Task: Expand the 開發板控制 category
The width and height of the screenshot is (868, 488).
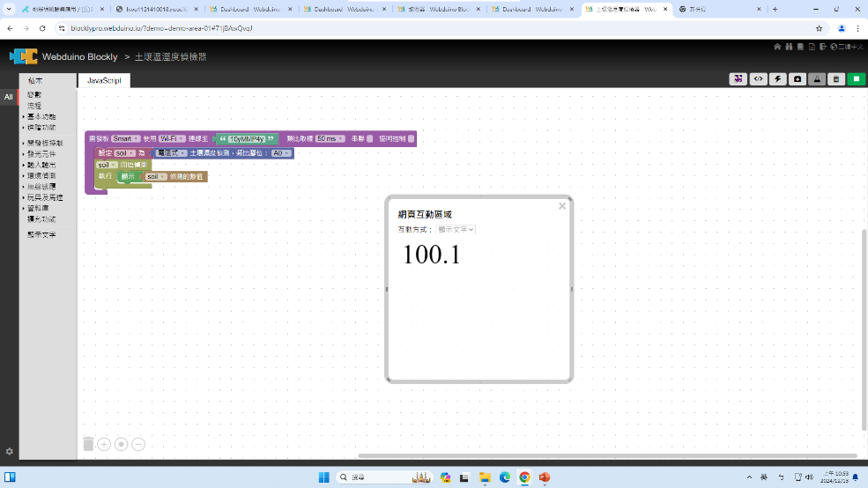Action: (x=44, y=143)
